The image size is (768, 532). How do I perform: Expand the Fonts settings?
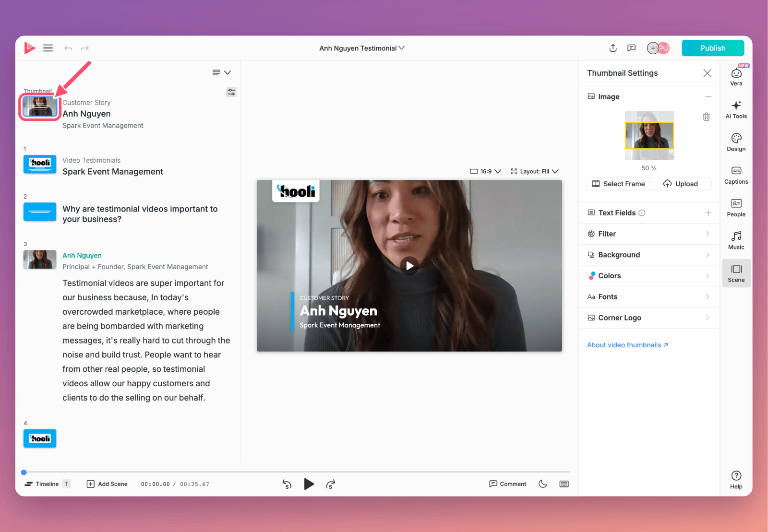(649, 297)
